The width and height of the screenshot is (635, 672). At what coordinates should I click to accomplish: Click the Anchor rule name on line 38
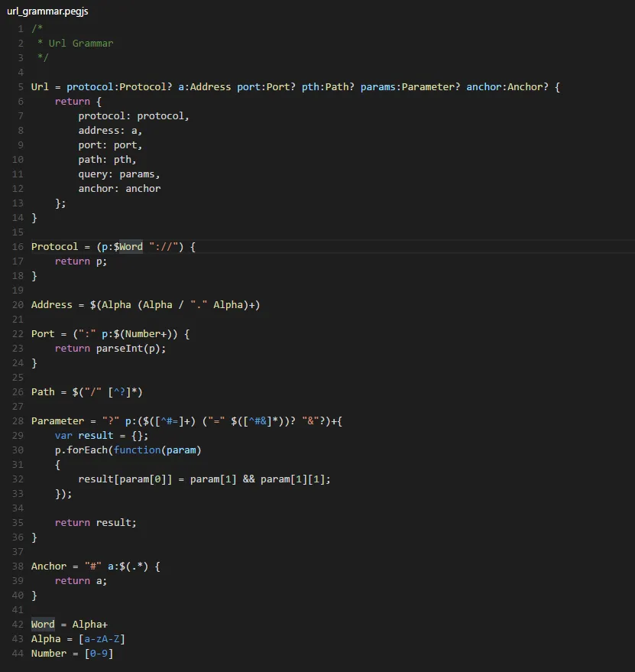tap(48, 566)
